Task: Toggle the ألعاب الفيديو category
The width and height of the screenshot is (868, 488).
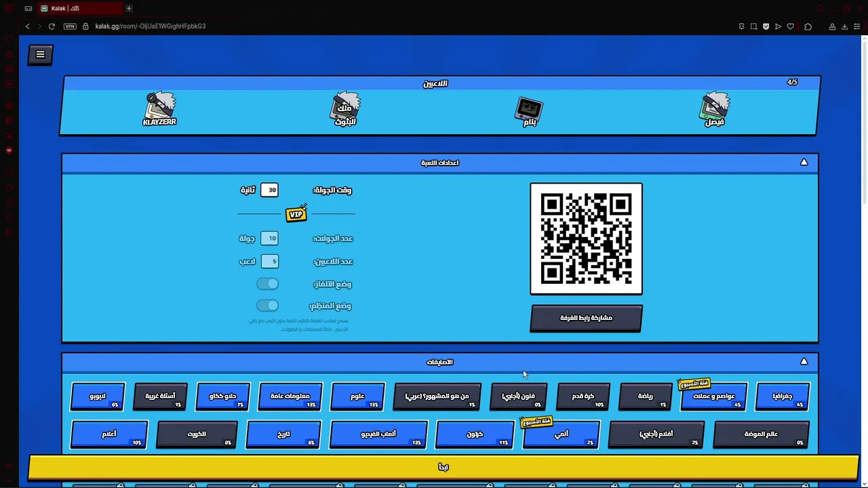Action: 378,434
